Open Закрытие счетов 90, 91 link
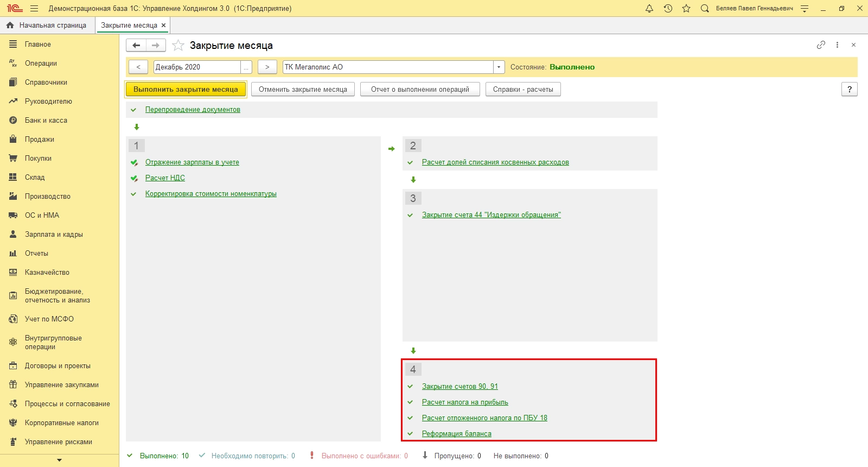868x467 pixels. tap(460, 387)
